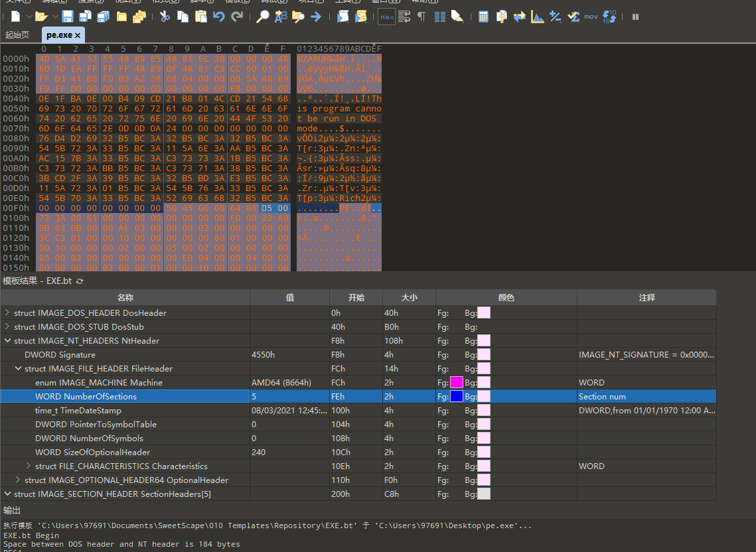The width and height of the screenshot is (756, 552).
Task: Expand the IMAGE_DOS_HEADER DosHeader struct
Action: coord(7,312)
